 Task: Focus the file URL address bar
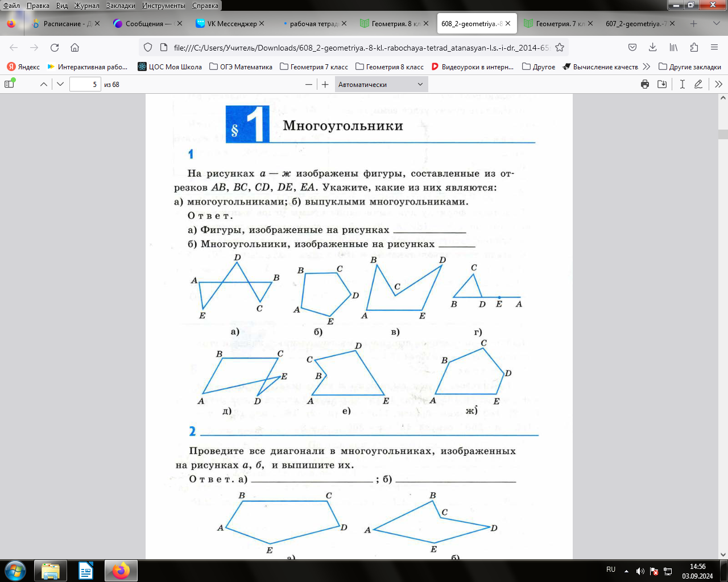[361, 48]
